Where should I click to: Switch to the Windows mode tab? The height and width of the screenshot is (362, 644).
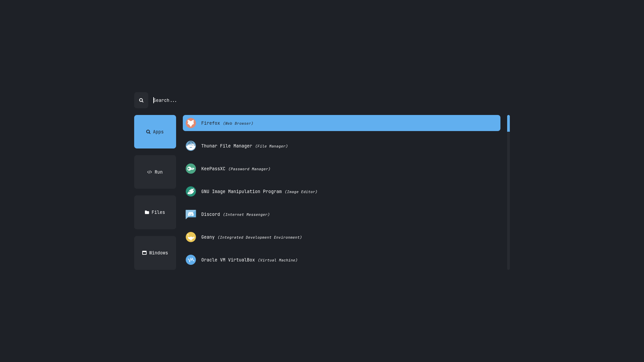pyautogui.click(x=155, y=253)
